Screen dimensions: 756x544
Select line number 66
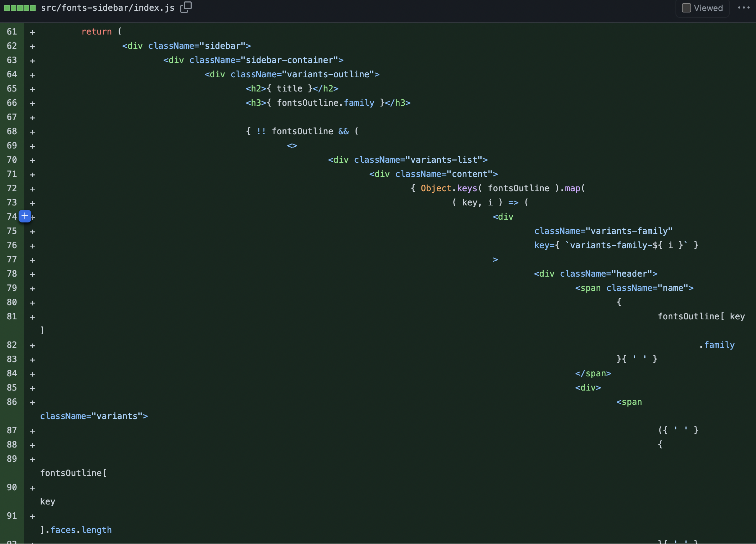12,103
